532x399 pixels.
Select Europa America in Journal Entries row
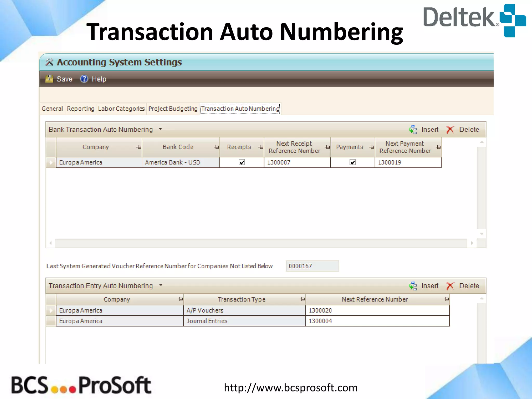point(120,321)
